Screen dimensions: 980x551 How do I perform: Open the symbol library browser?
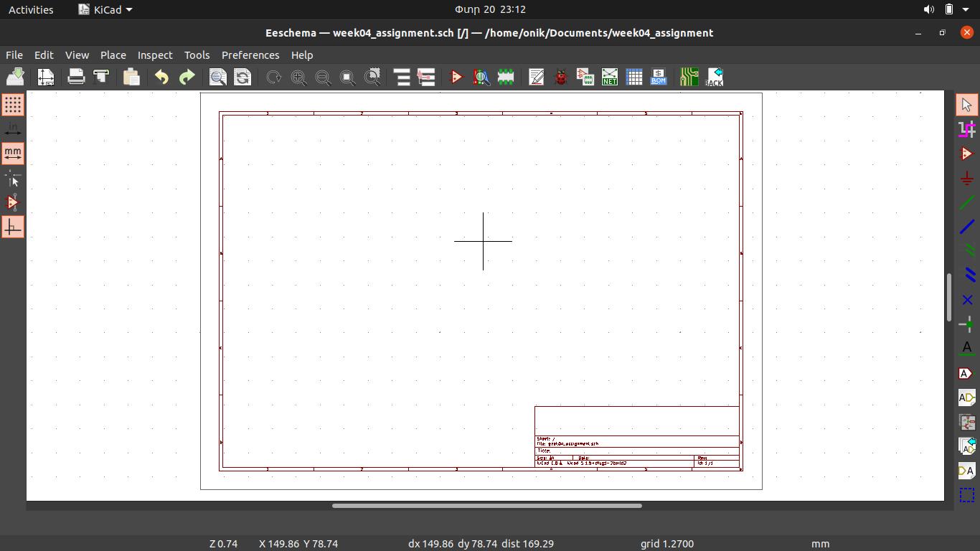pyautogui.click(x=481, y=77)
